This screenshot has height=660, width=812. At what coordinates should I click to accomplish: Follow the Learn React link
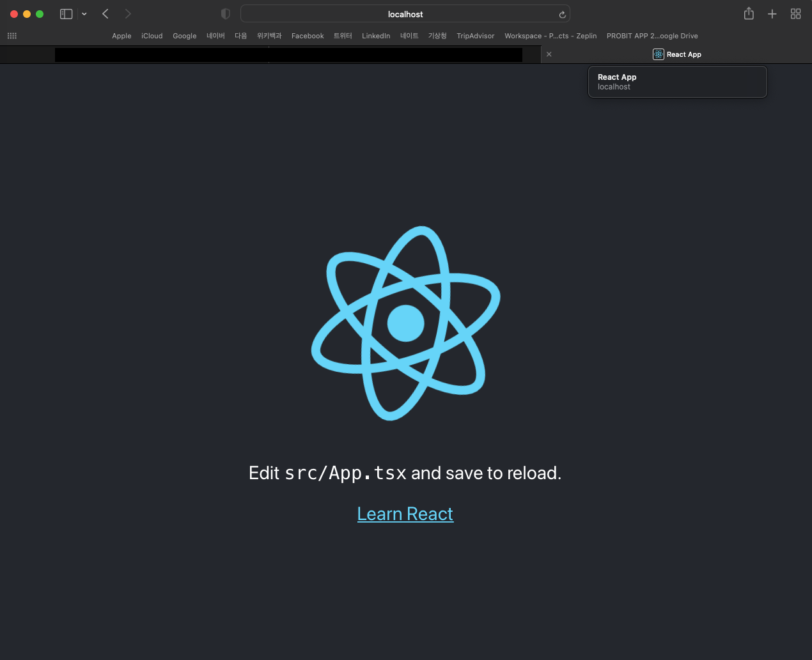[405, 514]
